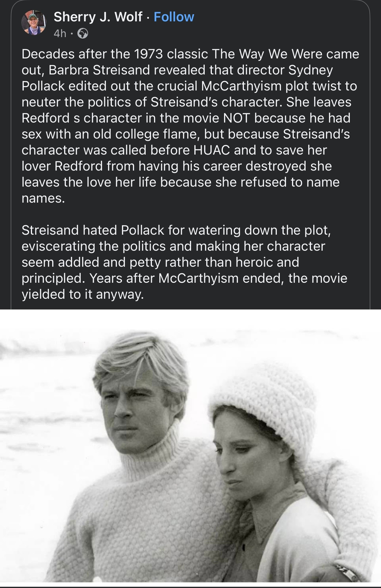This screenshot has height=588, width=381.
Task: Follow Sherry J. Wolf
Action: pos(174,17)
